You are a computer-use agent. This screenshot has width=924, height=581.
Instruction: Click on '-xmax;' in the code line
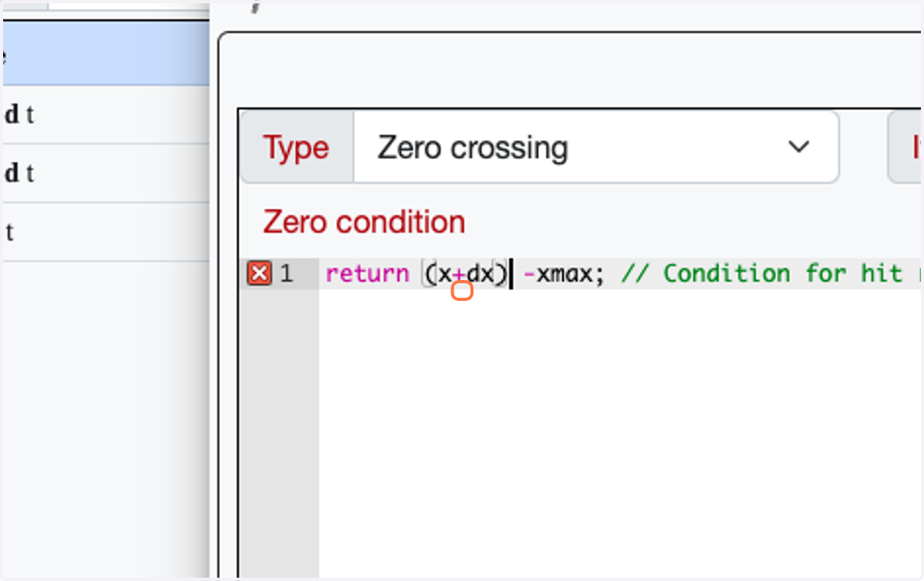[564, 273]
